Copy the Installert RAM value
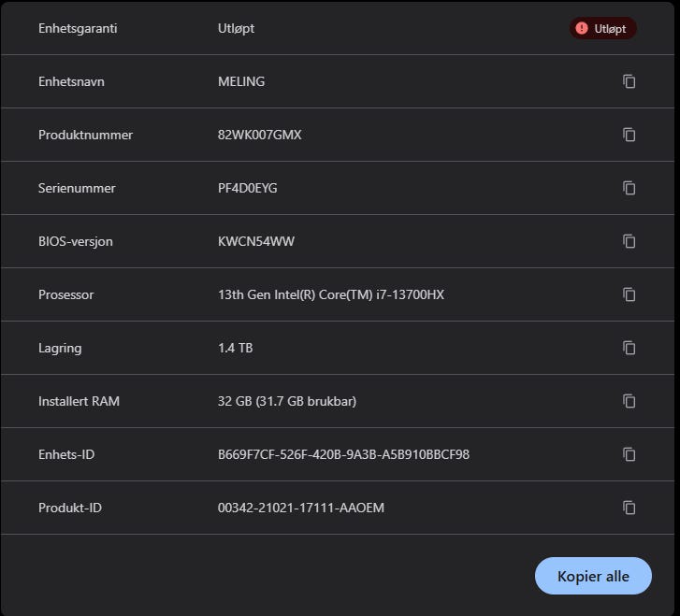This screenshot has width=680, height=616. coord(629,401)
